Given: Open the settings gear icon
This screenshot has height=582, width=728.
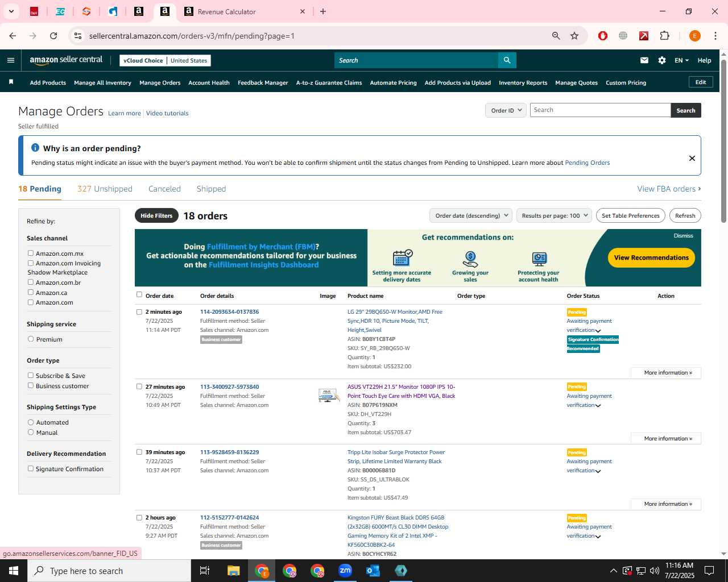Looking at the screenshot, I should pyautogui.click(x=662, y=60).
